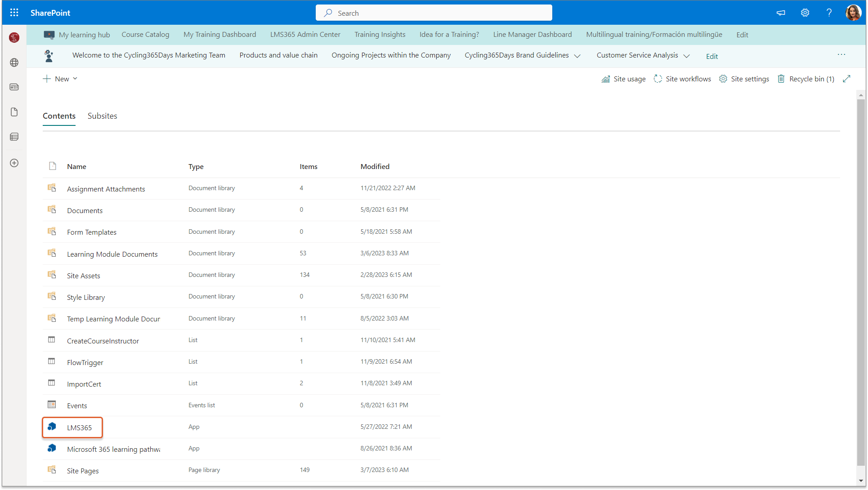Click the news icon in left sidebar
The height and width of the screenshot is (490, 868).
click(x=14, y=87)
